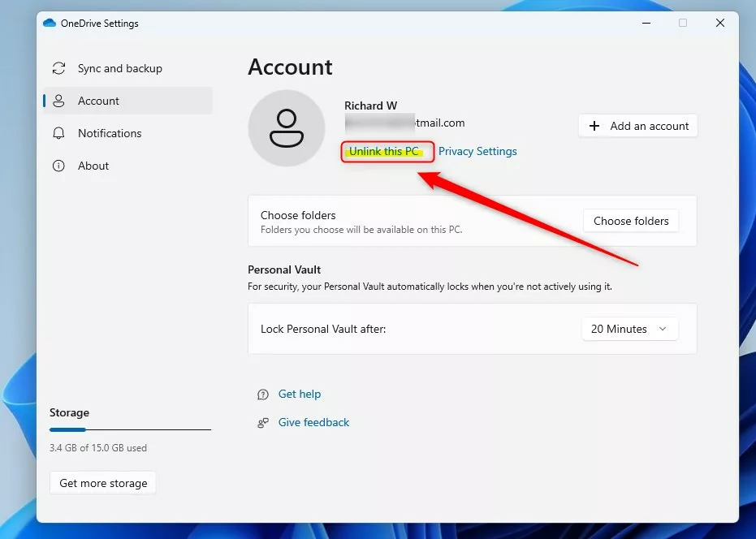Click the Unlink this PC link
Viewport: 756px width, 539px height.
(384, 151)
